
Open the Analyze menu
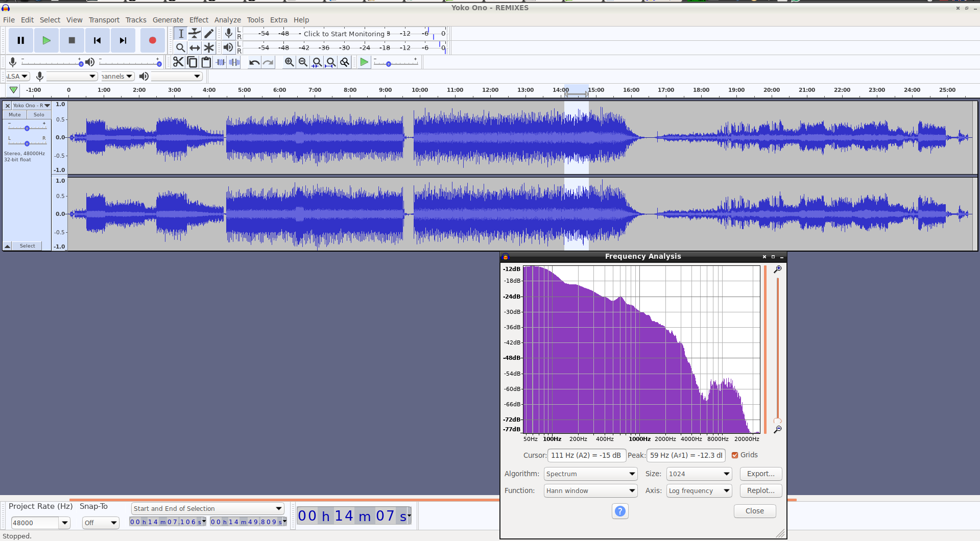point(227,20)
